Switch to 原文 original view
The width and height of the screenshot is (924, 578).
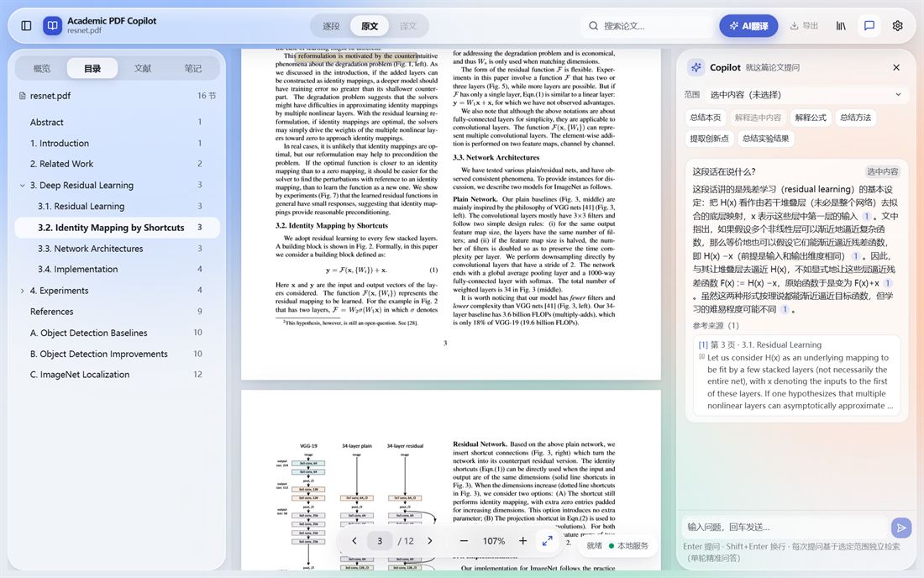[x=370, y=26]
